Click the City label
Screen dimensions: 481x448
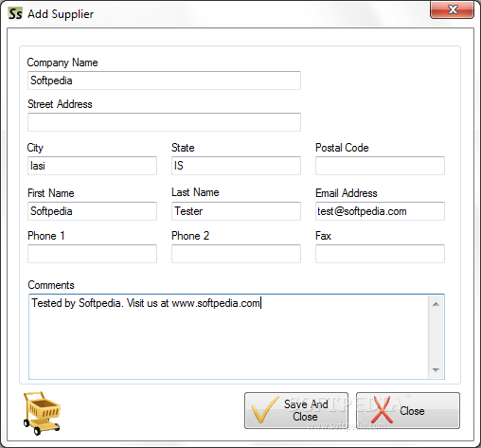click(x=35, y=148)
